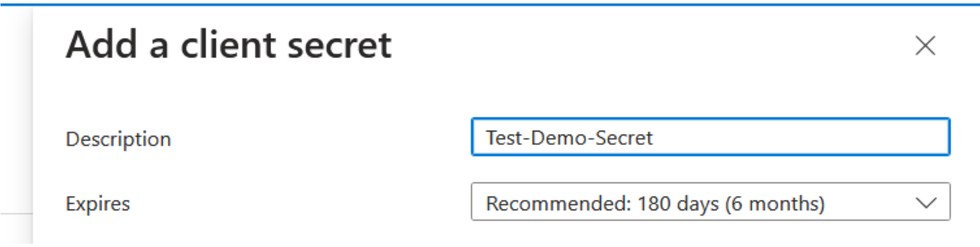Place cursor in 'Test-Demo-Secret' text
The height and width of the screenshot is (247, 980).
pos(569,138)
